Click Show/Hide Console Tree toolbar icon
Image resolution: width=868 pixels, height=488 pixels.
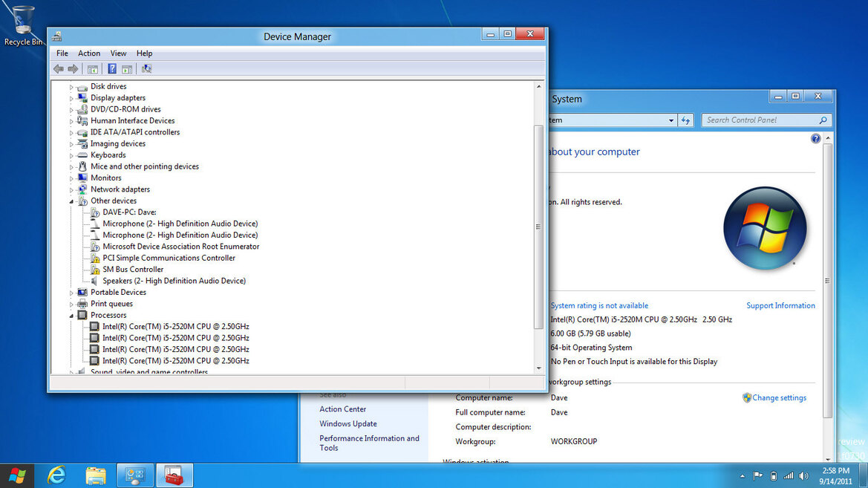point(93,68)
